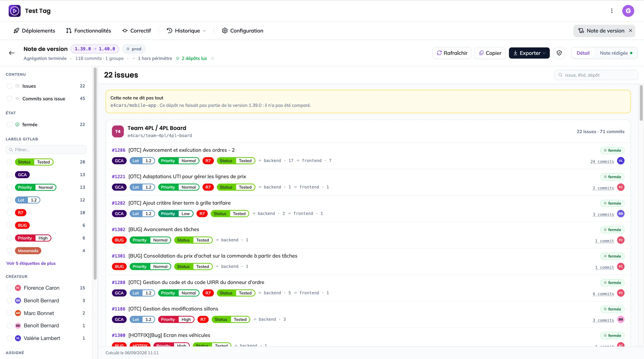Toggle the Issues content checkbox

(9, 86)
